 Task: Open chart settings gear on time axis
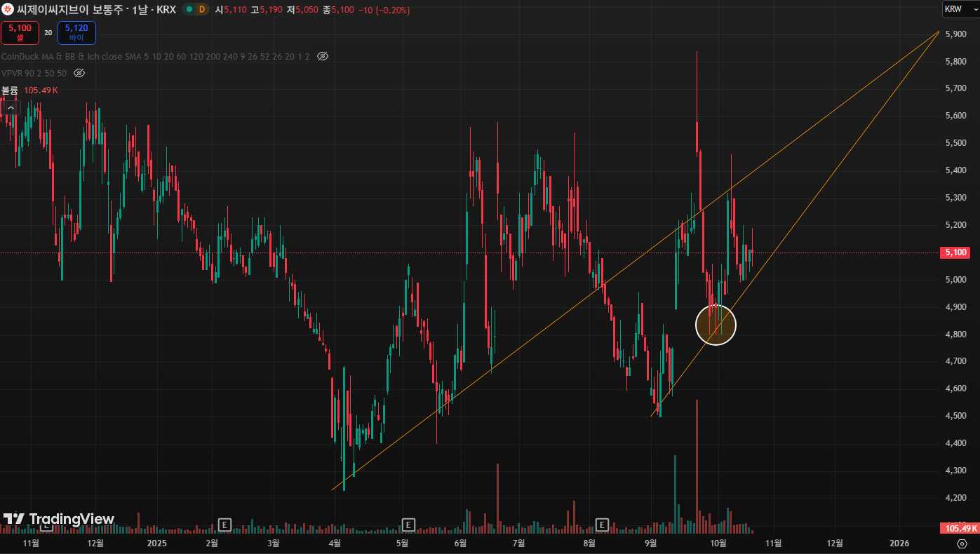(x=961, y=543)
